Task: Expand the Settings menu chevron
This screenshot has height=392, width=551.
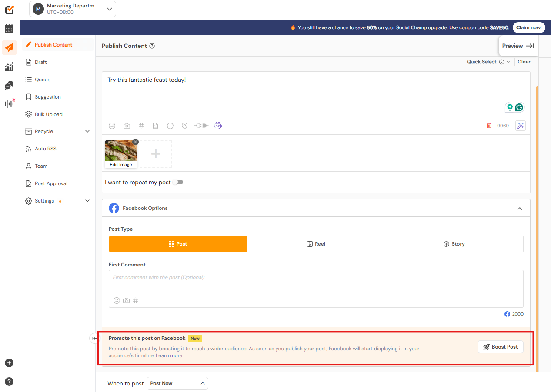Action: (87, 201)
